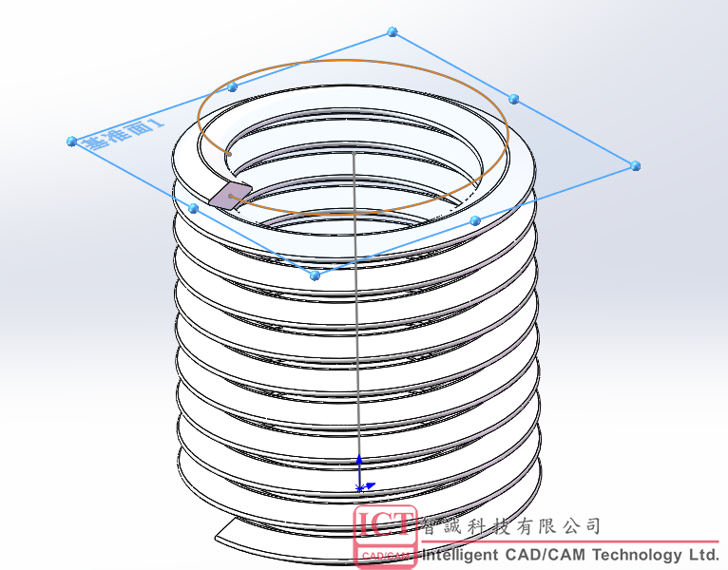Pick the purple rectangular sweep profile
728x570 pixels.
tap(230, 195)
